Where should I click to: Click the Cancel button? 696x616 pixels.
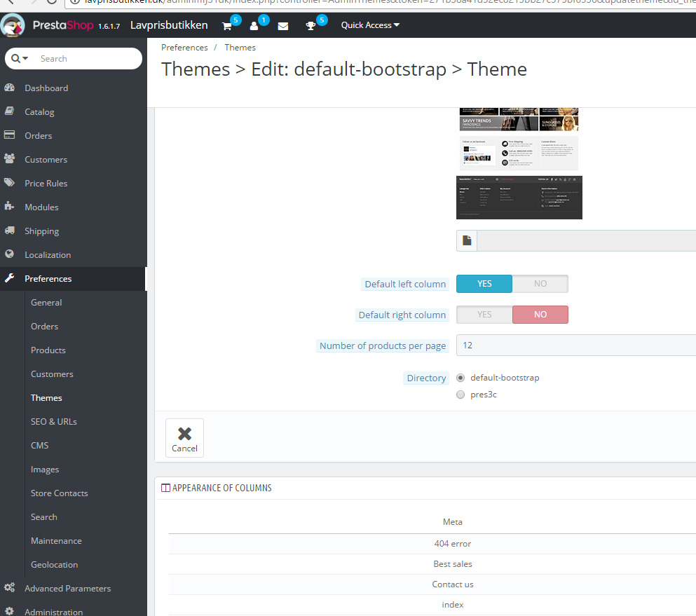[184, 438]
